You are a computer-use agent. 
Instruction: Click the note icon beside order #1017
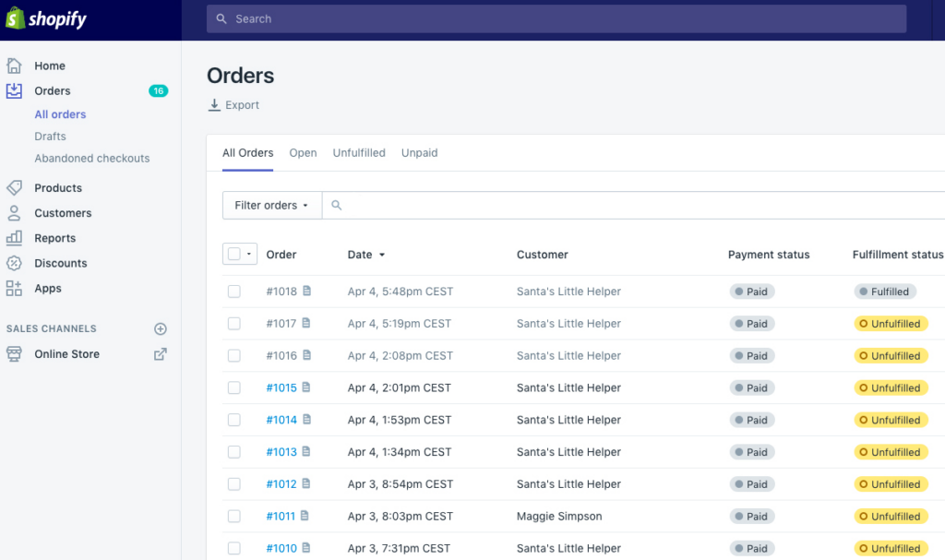click(x=306, y=323)
